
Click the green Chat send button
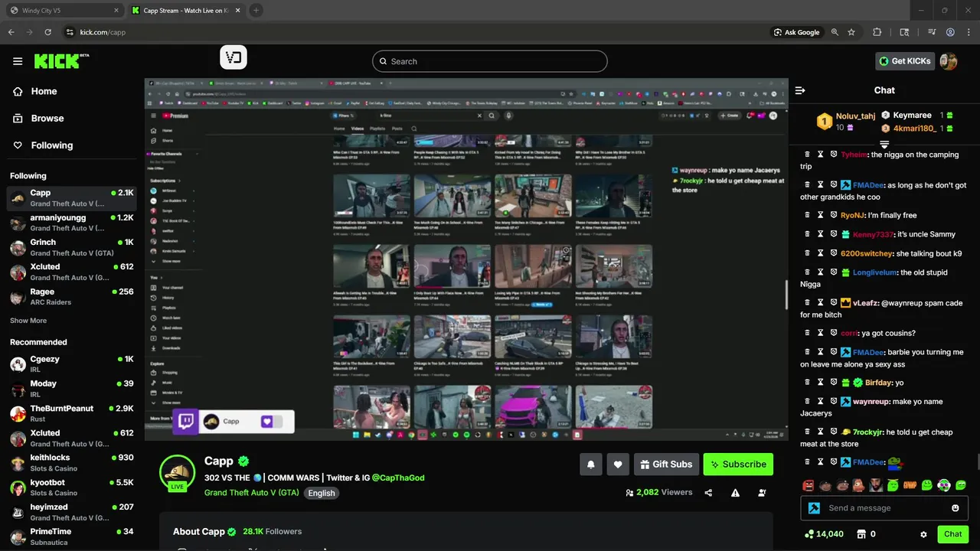click(x=953, y=534)
